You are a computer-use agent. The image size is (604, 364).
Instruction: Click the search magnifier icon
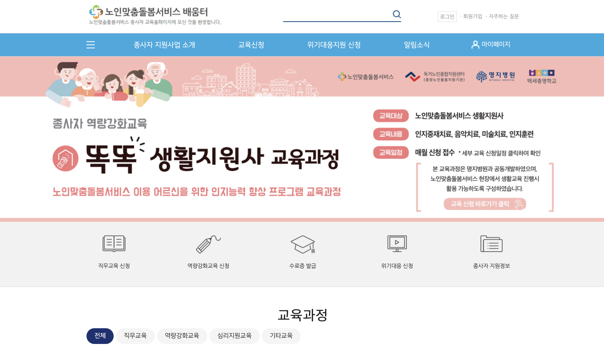pyautogui.click(x=397, y=15)
